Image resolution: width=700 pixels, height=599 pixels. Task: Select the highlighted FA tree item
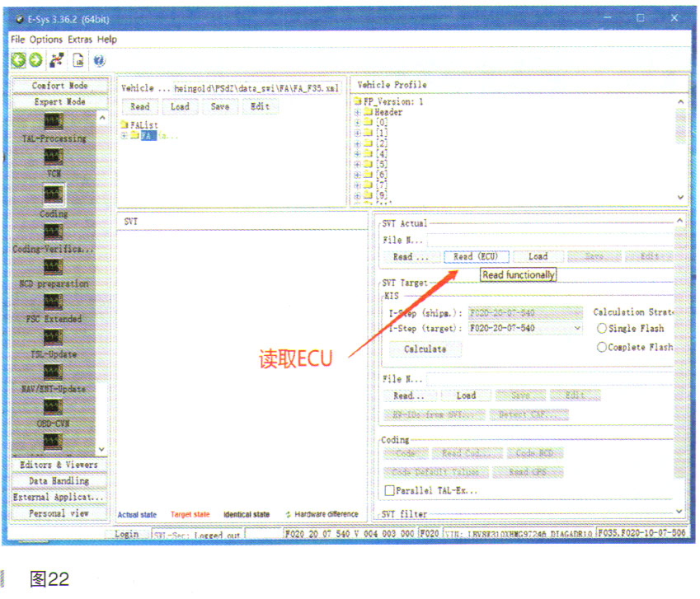point(148,136)
